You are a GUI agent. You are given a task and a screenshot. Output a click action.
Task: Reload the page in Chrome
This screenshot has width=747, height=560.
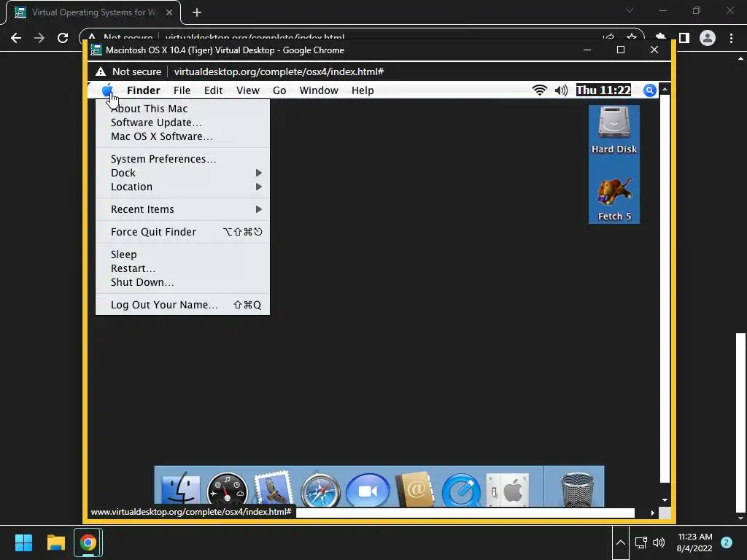tap(63, 38)
